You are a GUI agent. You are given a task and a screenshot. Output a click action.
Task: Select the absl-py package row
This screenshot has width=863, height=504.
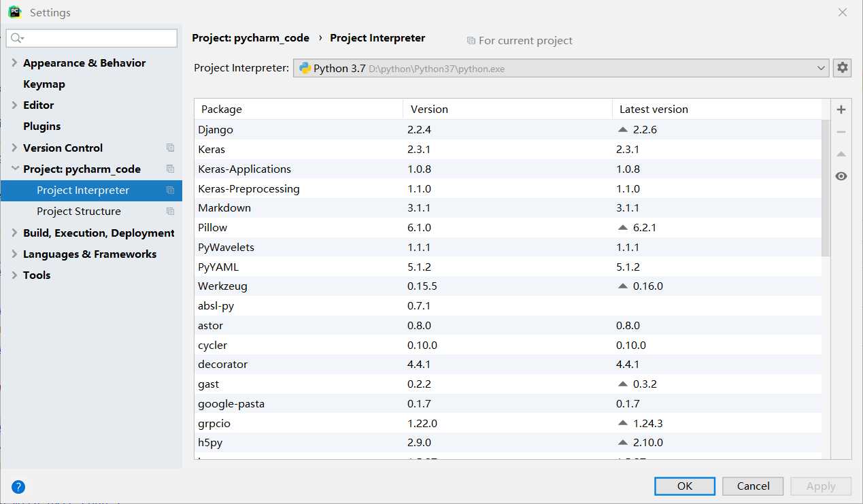pyautogui.click(x=508, y=305)
